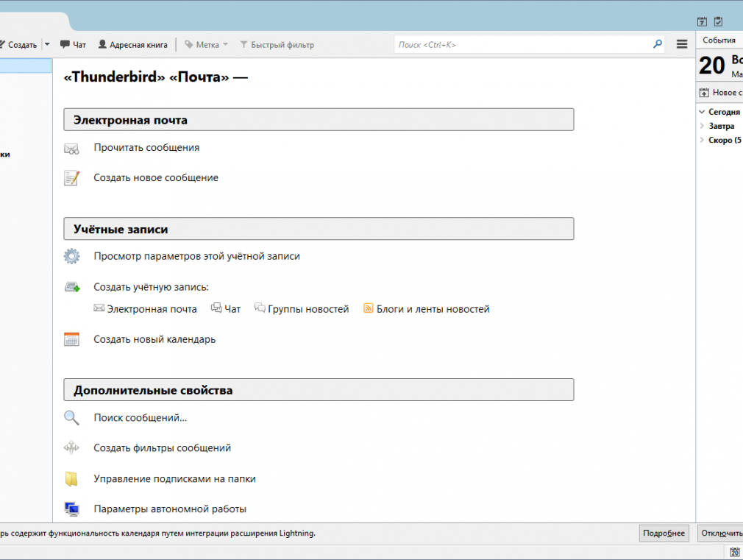This screenshot has width=743, height=560.
Task: Click the chat bubbles icon beside Чат
Action: [216, 308]
